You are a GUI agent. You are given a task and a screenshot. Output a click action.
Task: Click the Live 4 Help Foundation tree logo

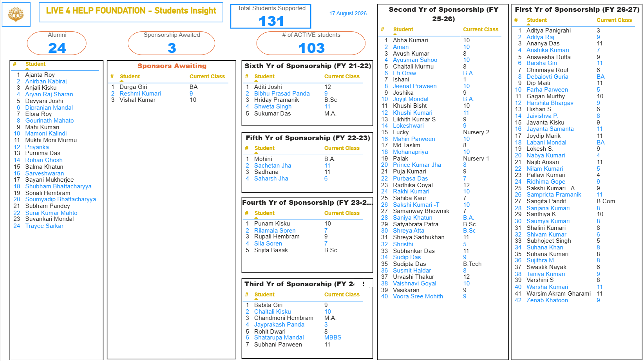(x=16, y=14)
